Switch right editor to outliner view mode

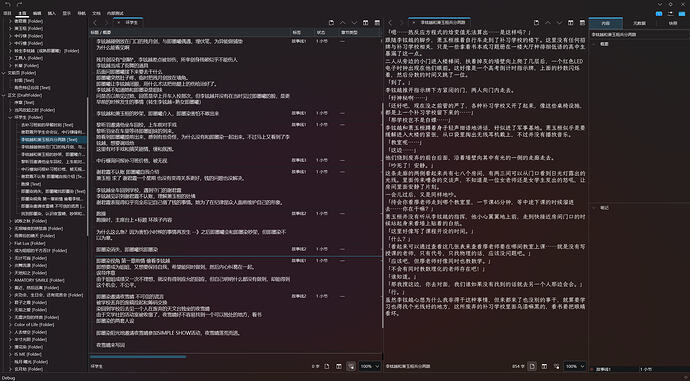556,366
